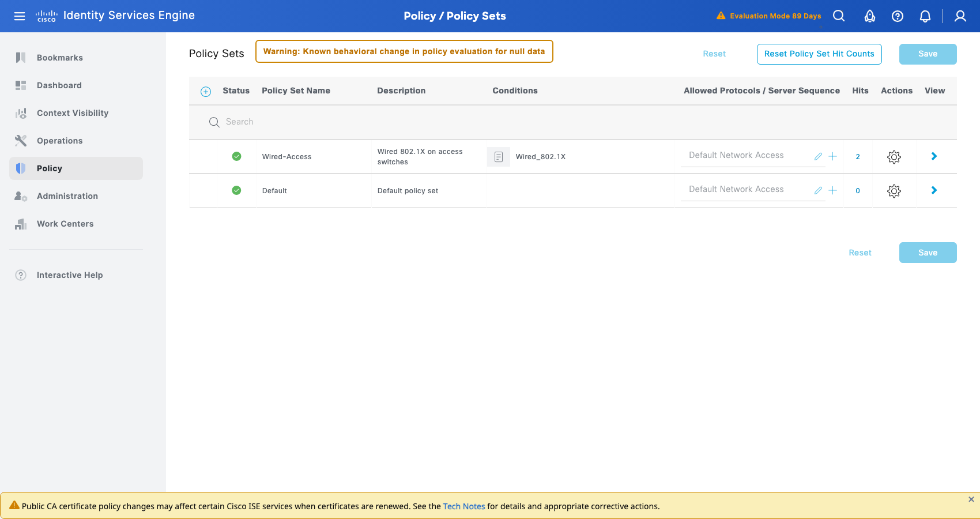Expand Wired-Access policy set view arrow

tap(934, 156)
